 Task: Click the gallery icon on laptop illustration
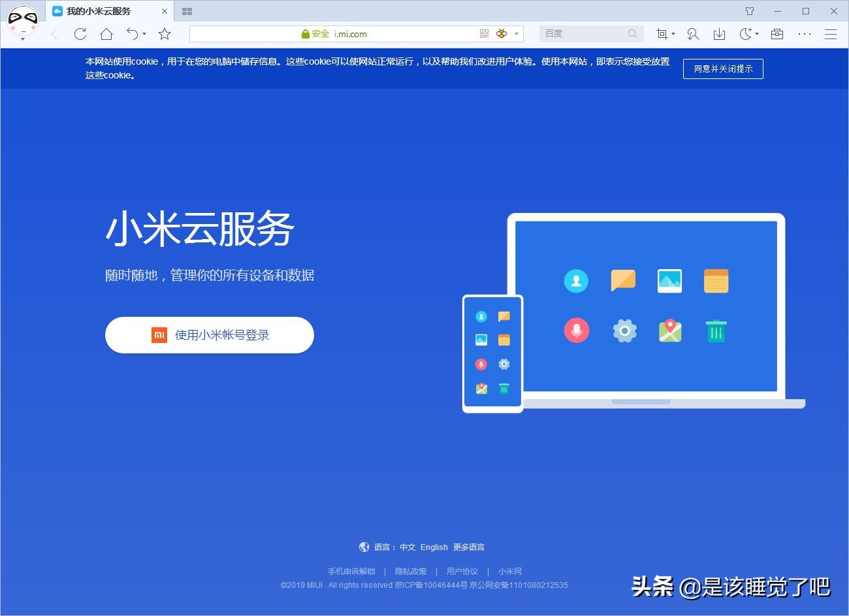coord(669,281)
